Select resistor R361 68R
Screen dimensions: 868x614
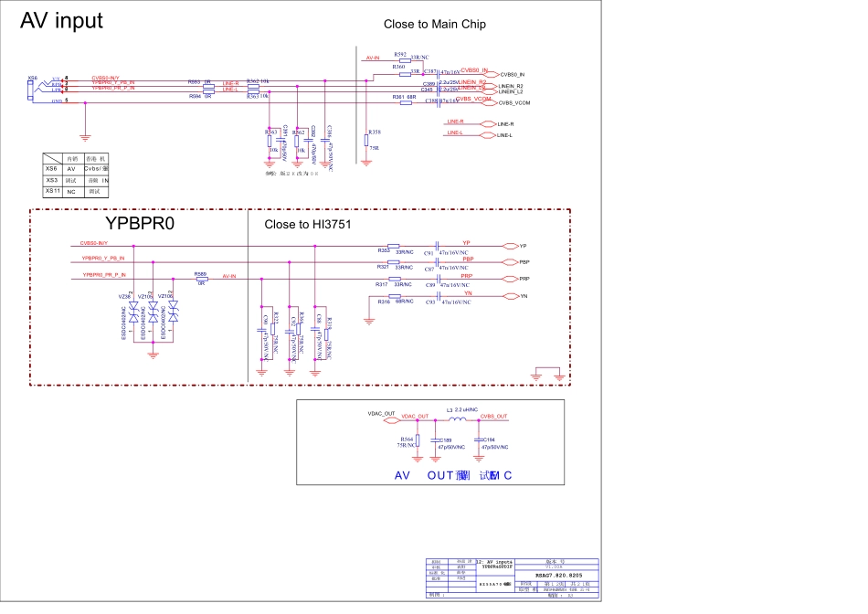click(x=406, y=102)
